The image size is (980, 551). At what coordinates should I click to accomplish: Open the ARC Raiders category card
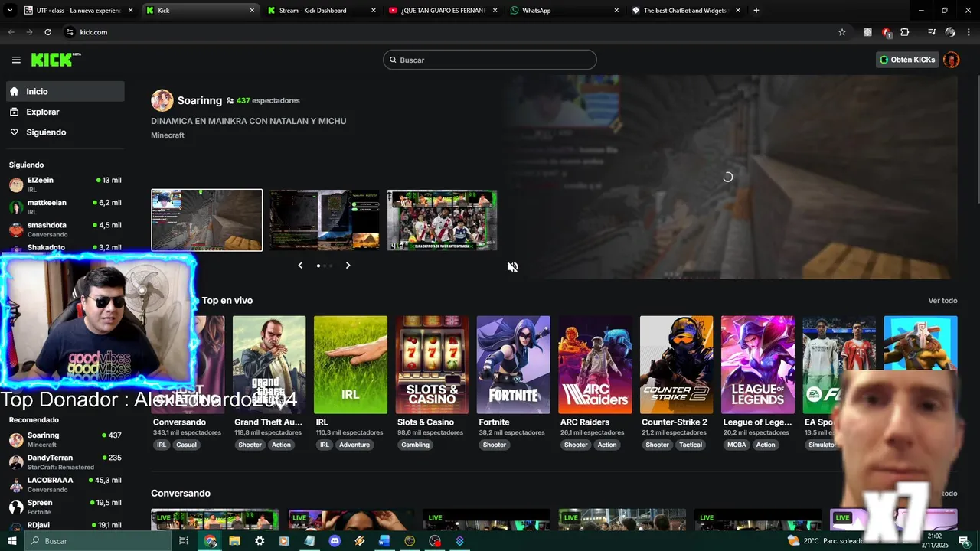point(595,365)
